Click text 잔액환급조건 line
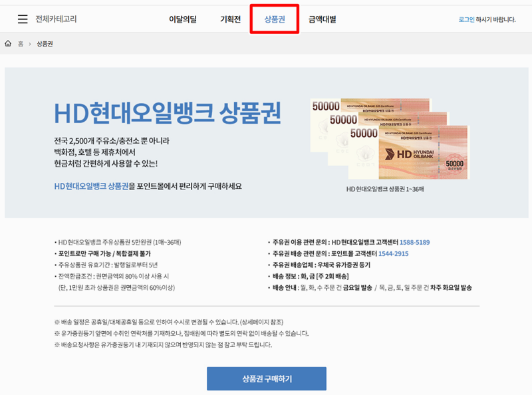The image size is (532, 395). (x=114, y=276)
